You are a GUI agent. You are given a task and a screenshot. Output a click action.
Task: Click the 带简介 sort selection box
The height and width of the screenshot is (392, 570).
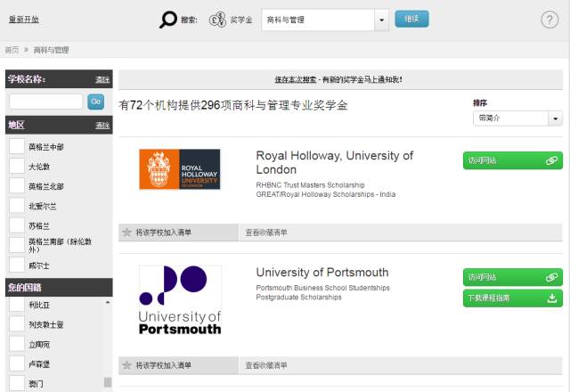[517, 118]
